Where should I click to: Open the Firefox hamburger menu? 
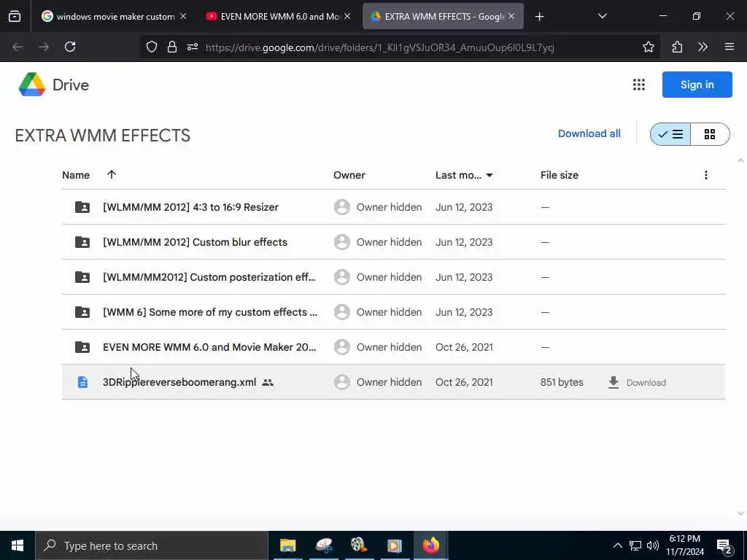(729, 47)
